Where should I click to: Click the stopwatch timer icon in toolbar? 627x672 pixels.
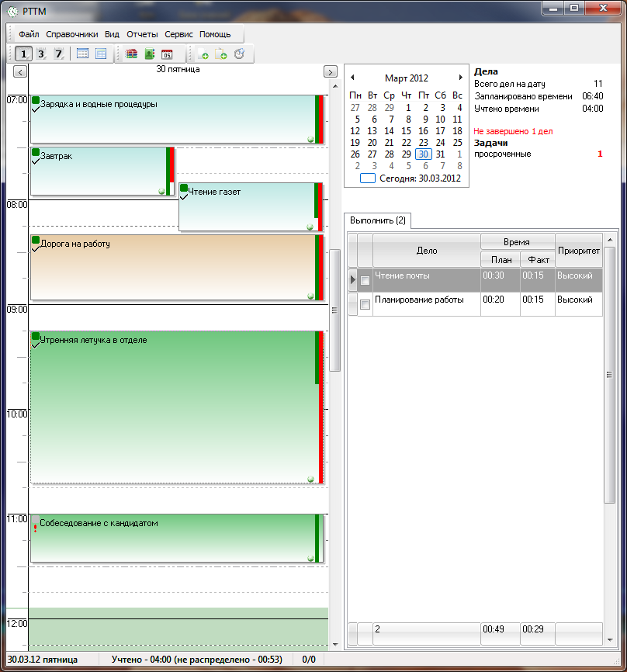pos(239,54)
